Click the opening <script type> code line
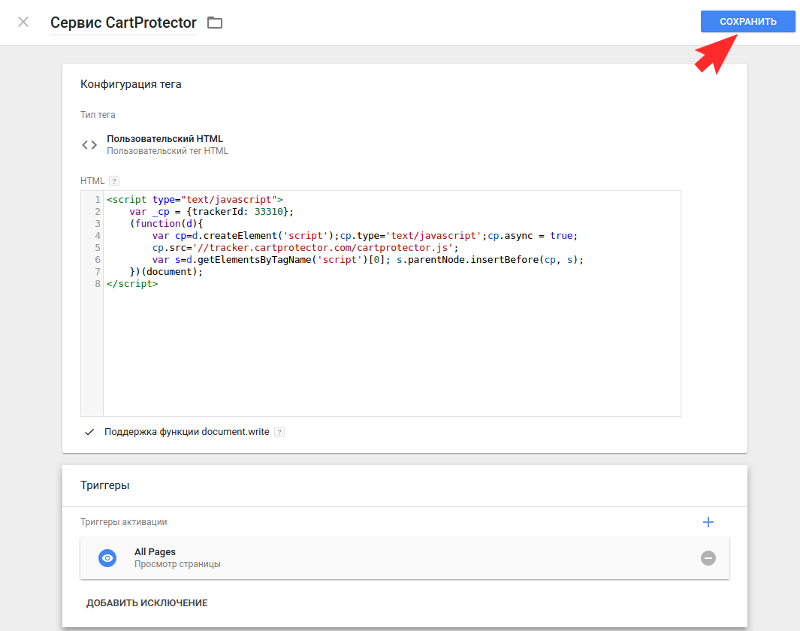Viewport: 800px width, 631px height. click(x=194, y=199)
